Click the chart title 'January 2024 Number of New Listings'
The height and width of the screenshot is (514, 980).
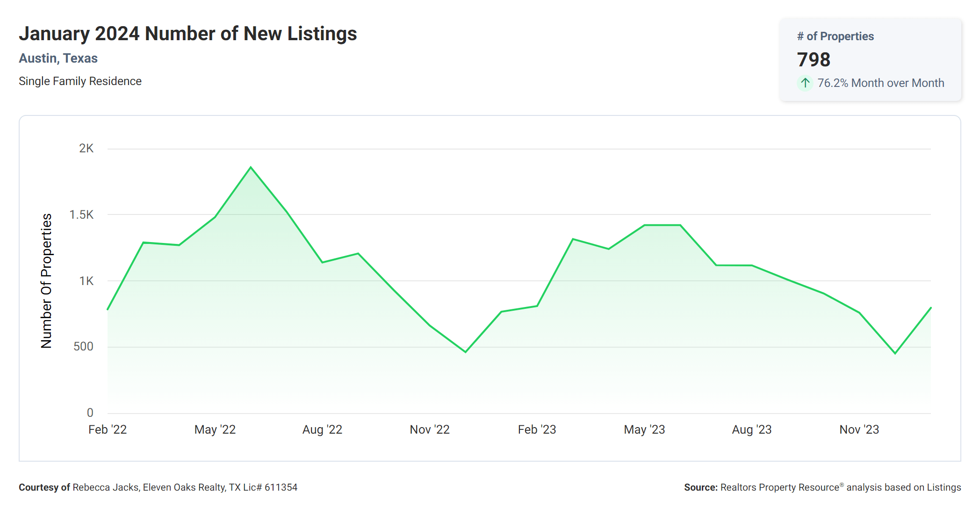tap(187, 34)
